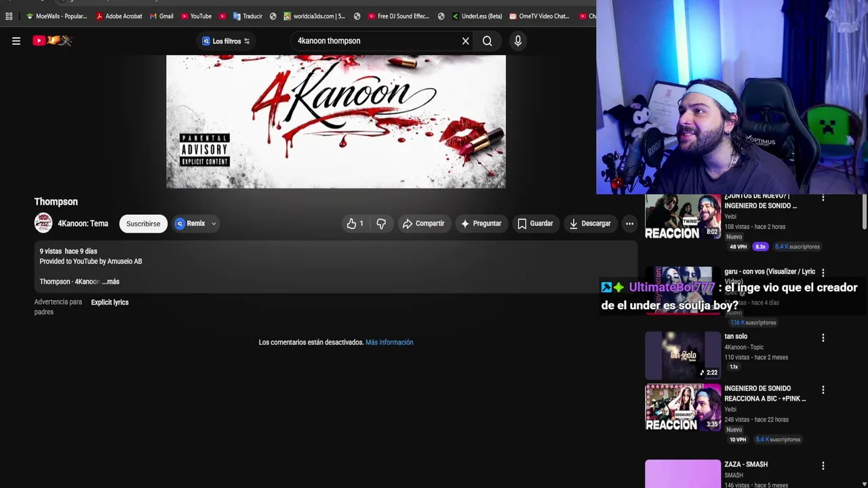Open more actions three-dot menu under video

[629, 224]
